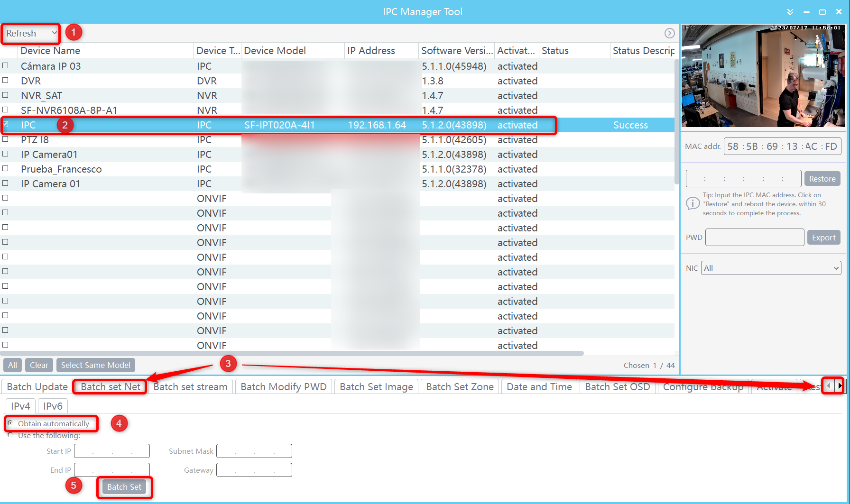Click the Clear selection button

tap(39, 365)
